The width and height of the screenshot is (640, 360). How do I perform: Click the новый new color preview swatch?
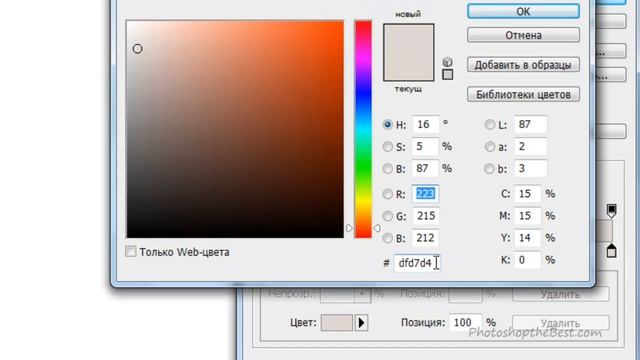click(x=409, y=38)
